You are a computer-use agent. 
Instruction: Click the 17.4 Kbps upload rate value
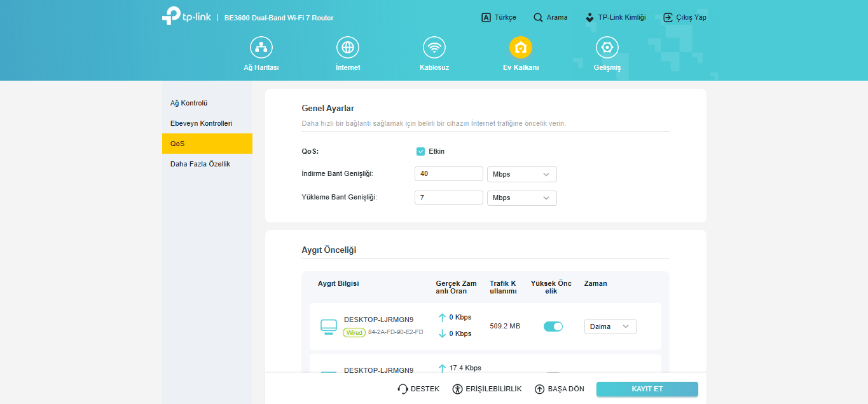[465, 368]
